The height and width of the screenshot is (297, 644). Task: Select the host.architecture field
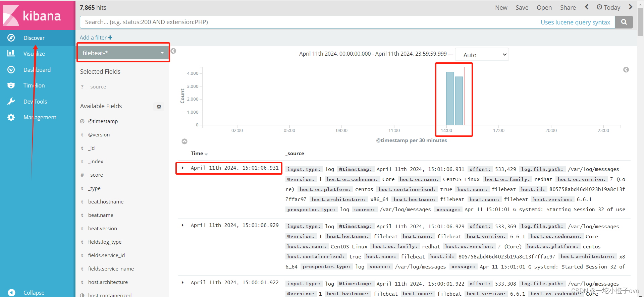[x=108, y=282]
